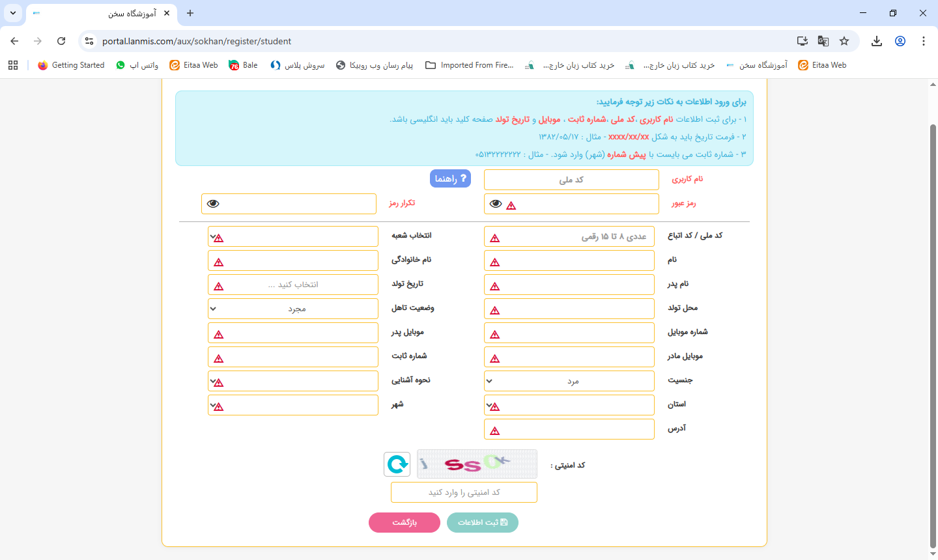
Task: Click the ثبت اطلاعات submit button
Action: (483, 522)
